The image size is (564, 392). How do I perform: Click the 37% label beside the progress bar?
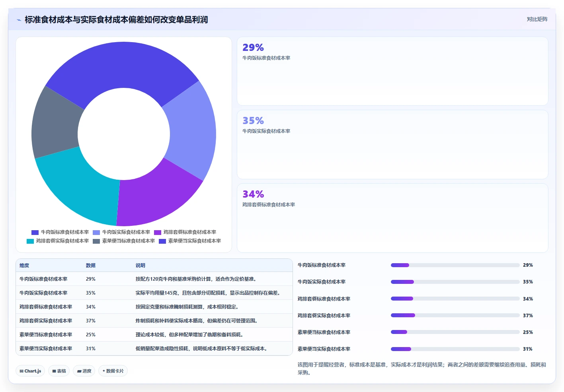[x=528, y=316]
